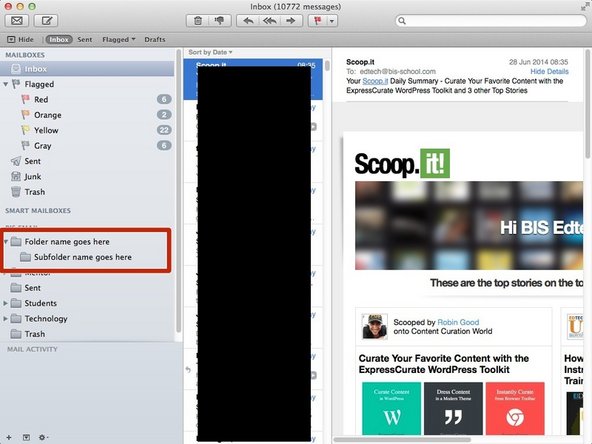
Task: Click the Yellow mailbox count badge 22
Action: pyautogui.click(x=164, y=130)
